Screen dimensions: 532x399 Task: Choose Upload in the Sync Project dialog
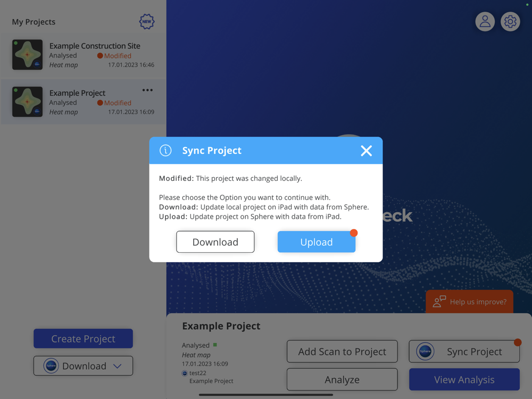[x=317, y=242]
